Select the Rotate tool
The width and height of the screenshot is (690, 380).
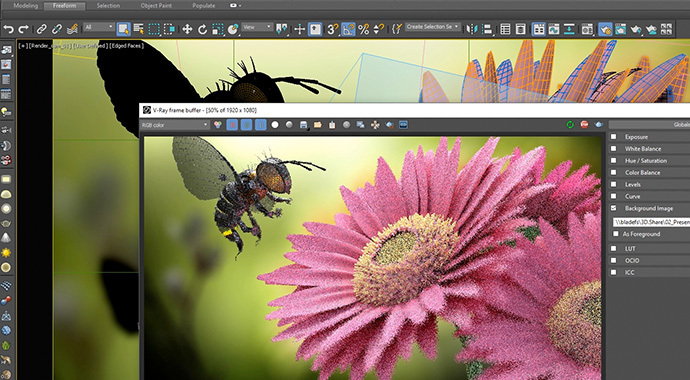pyautogui.click(x=202, y=29)
